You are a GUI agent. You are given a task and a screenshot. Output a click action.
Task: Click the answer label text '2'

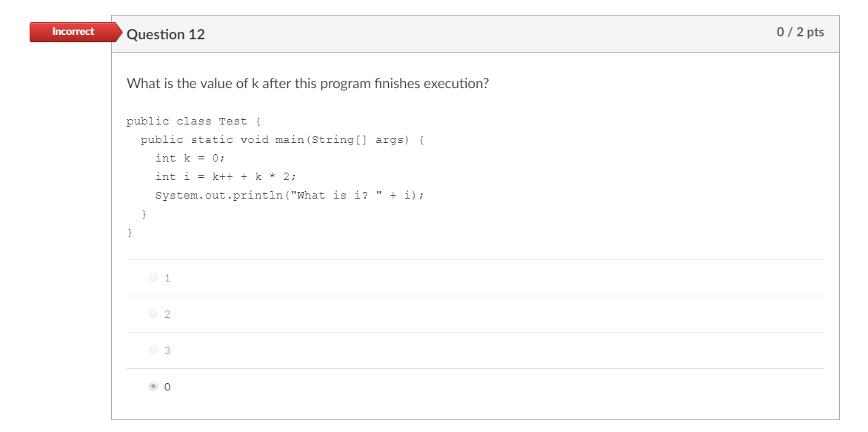click(167, 315)
